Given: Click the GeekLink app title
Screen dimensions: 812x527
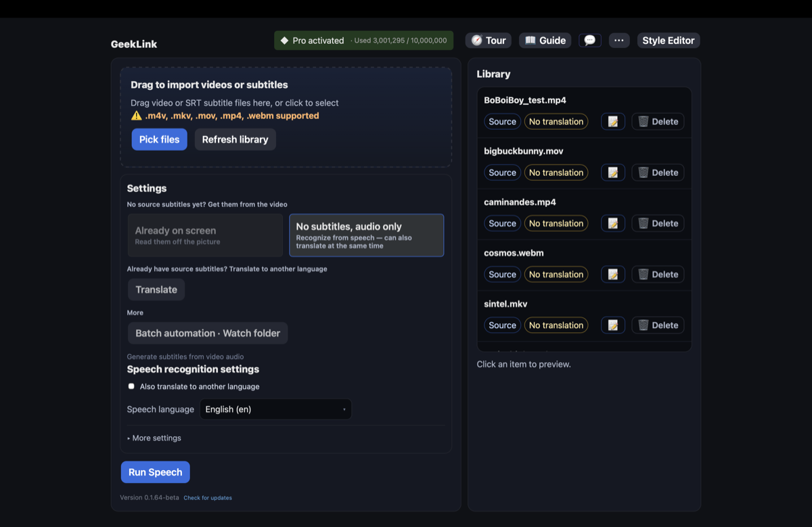Looking at the screenshot, I should tap(134, 44).
